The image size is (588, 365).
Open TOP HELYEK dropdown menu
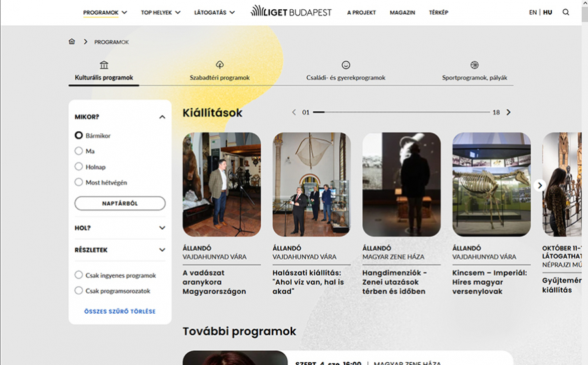pos(161,13)
